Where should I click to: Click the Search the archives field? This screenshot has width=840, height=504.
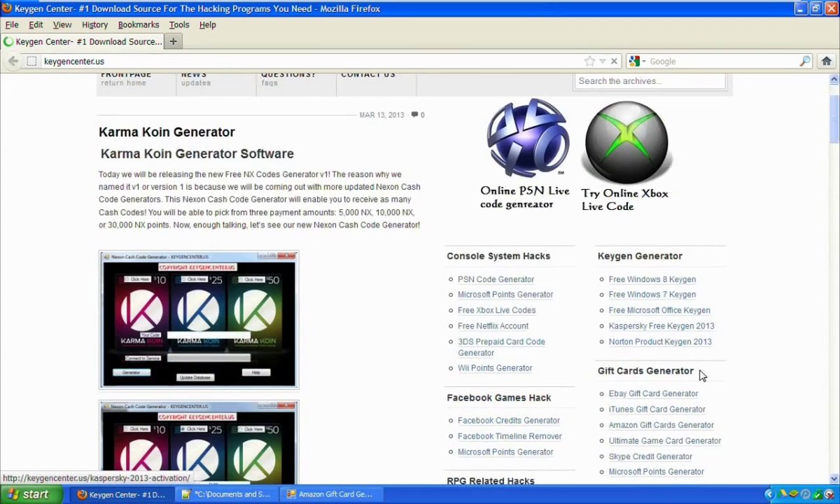(650, 81)
